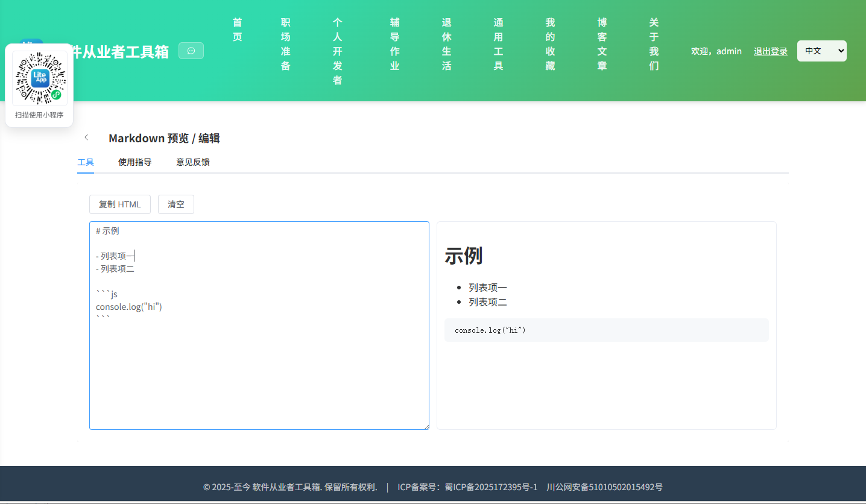This screenshot has width=866, height=504.
Task: Open the 职场准备 navigation menu
Action: point(286,44)
